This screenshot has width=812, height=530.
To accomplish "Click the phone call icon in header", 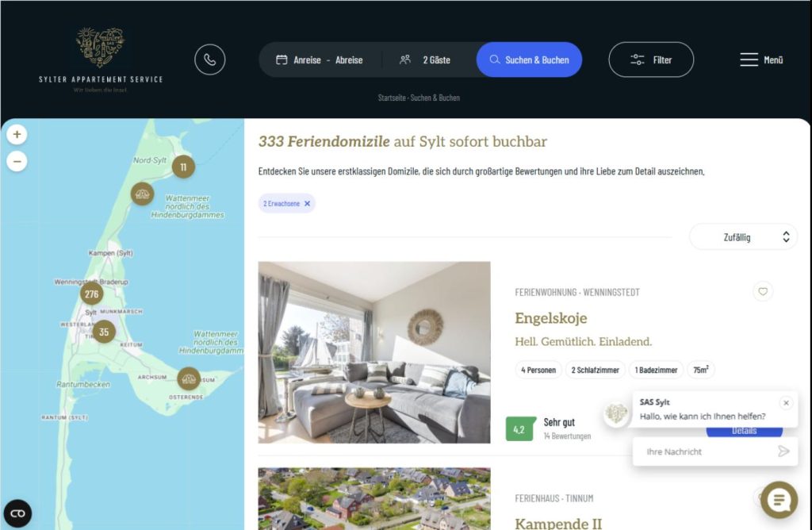I will pos(209,60).
